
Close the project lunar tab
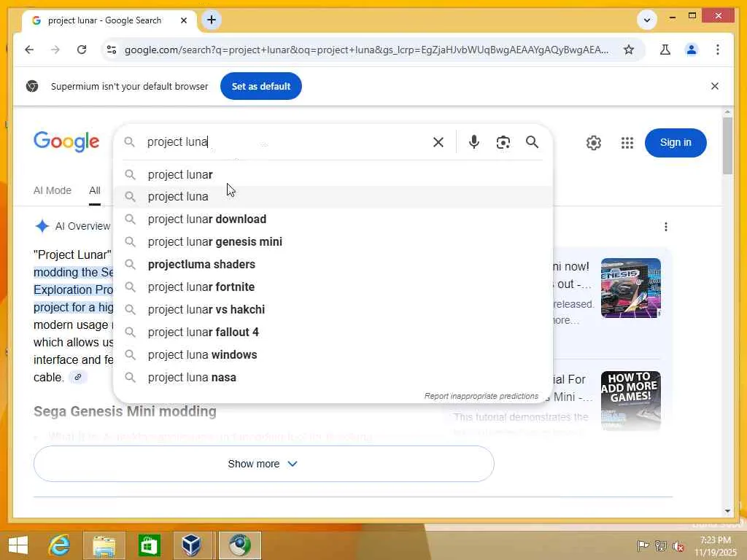tap(184, 20)
